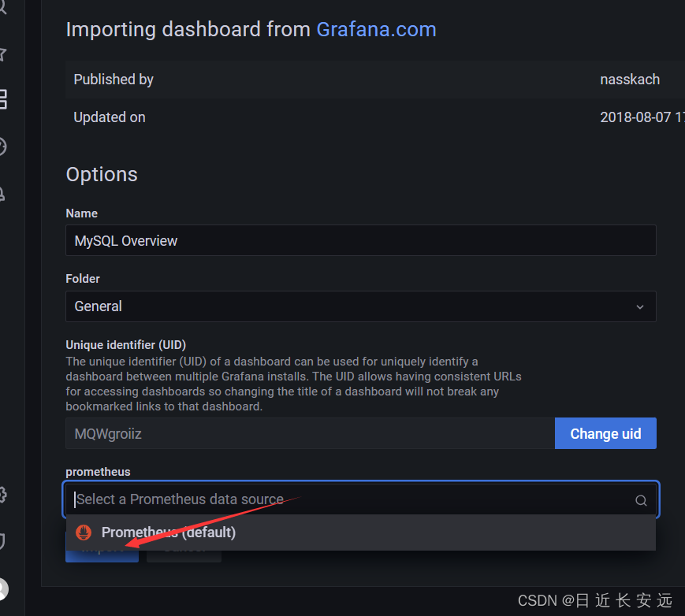Click the Name field label
Image resolution: width=685 pixels, height=616 pixels.
(x=81, y=213)
